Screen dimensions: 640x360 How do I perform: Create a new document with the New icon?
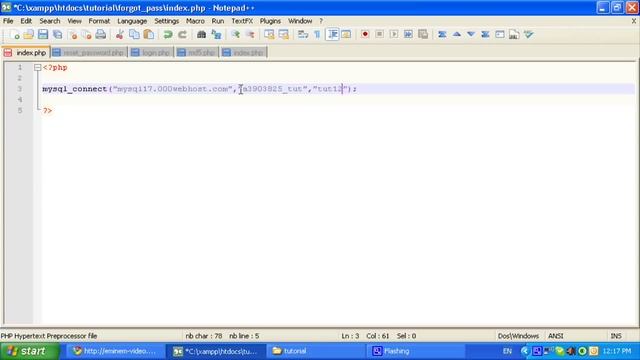click(14, 35)
